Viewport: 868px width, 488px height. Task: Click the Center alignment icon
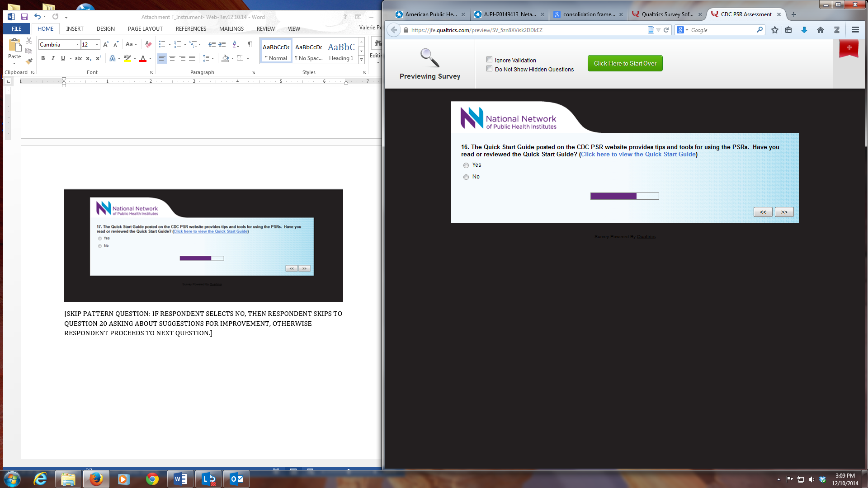[172, 58]
